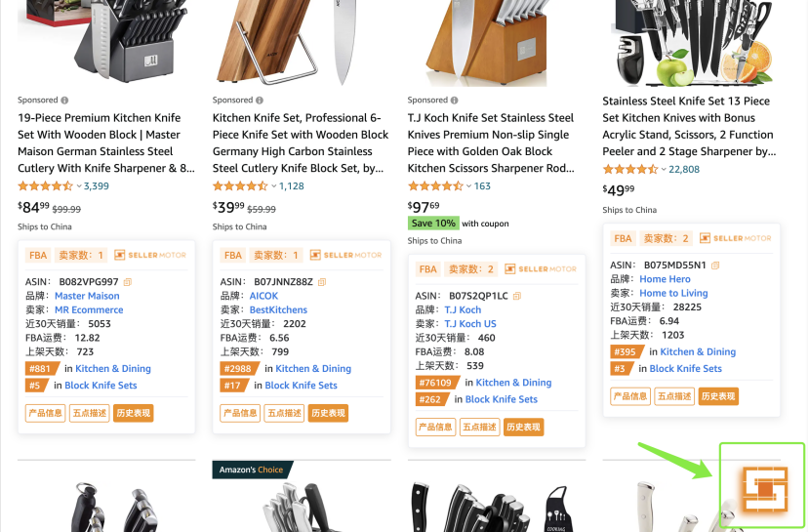
Task: Open the Home to Living seller link
Action: click(673, 293)
